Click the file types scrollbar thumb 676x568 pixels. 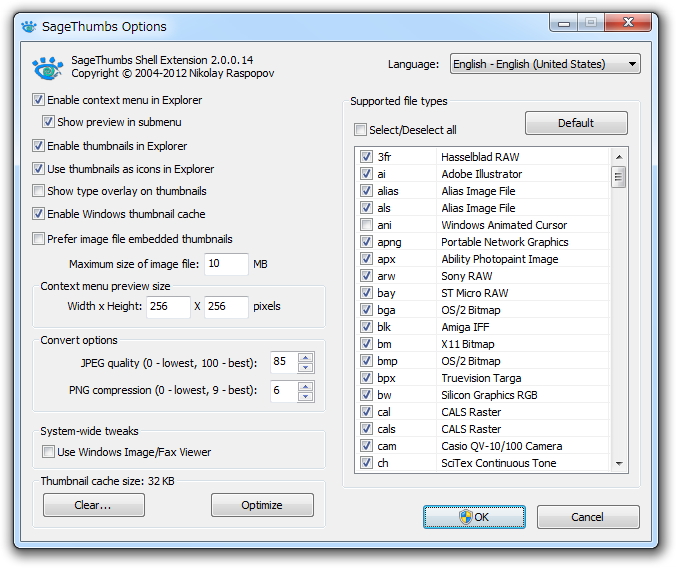(x=619, y=177)
